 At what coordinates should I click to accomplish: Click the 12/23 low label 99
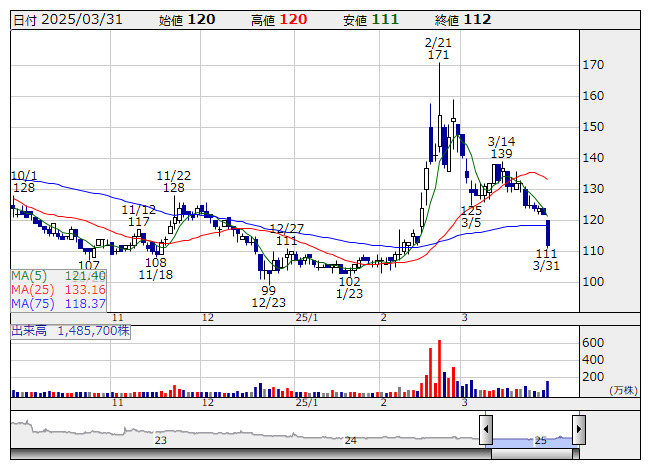(268, 290)
